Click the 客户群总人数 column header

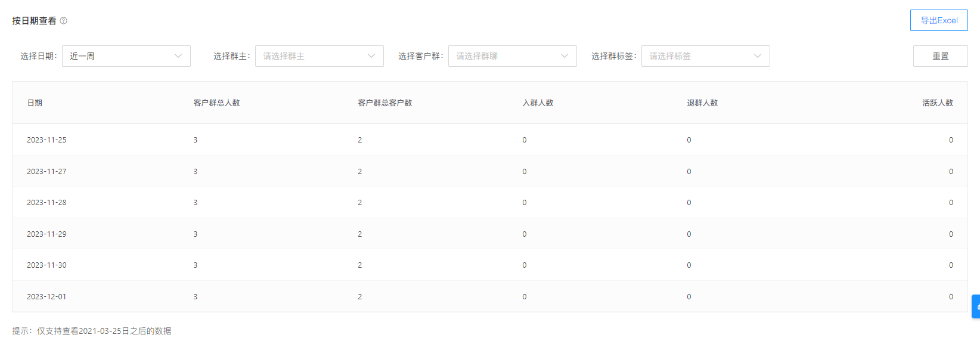click(x=216, y=103)
